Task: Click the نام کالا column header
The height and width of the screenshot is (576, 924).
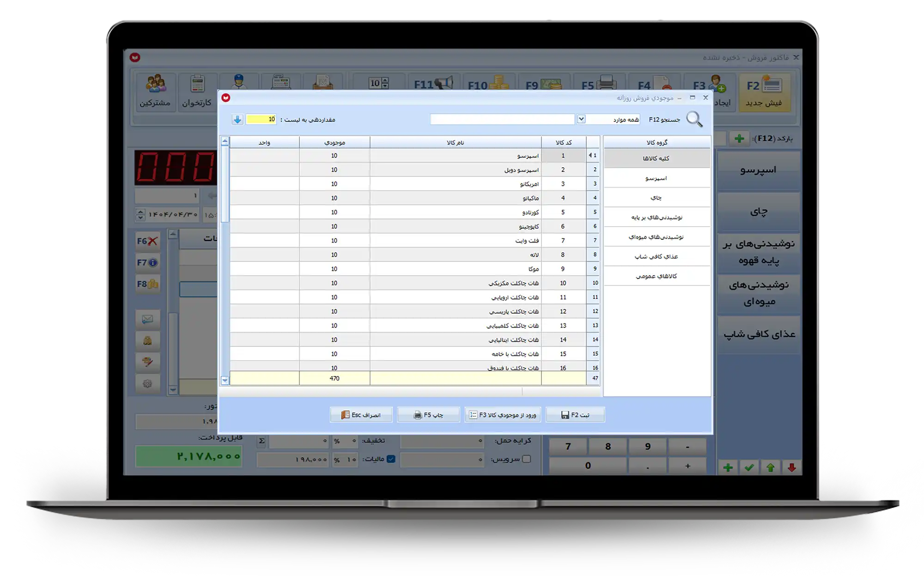Action: coord(456,142)
